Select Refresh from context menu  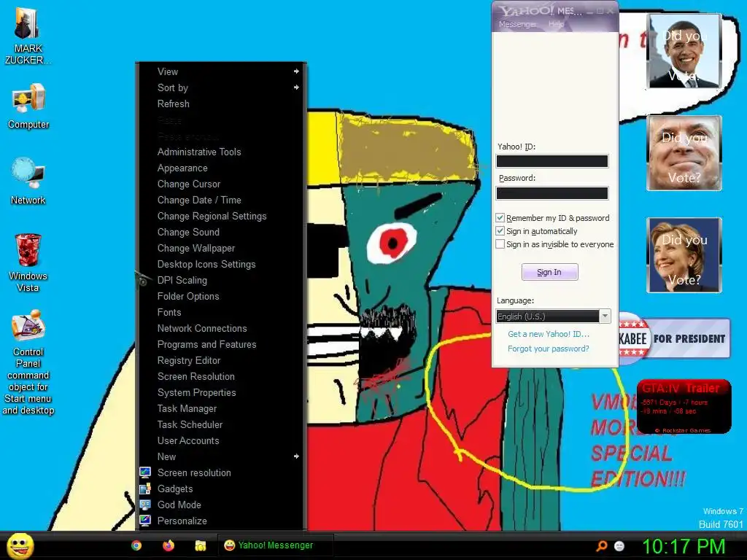(x=222, y=104)
